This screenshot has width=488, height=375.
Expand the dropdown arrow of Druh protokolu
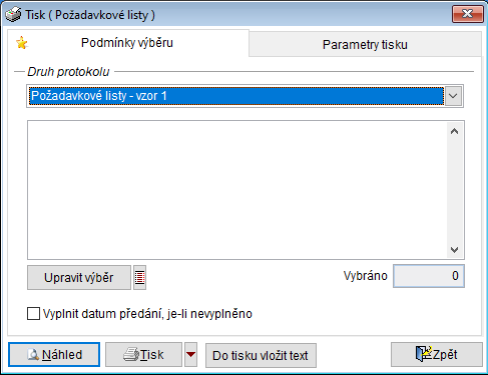pos(453,96)
